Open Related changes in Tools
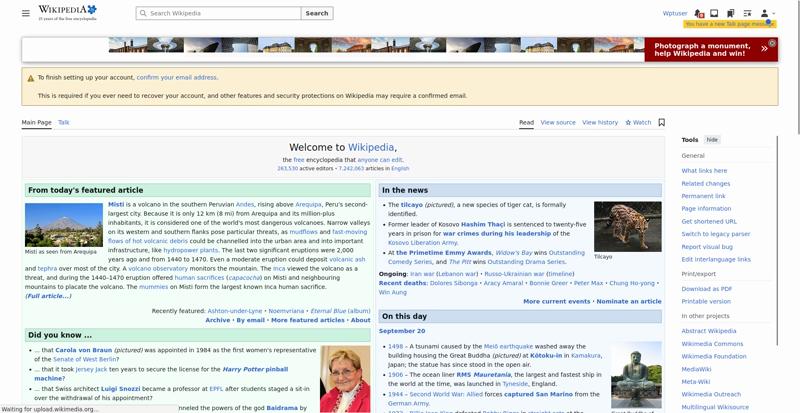The width and height of the screenshot is (800, 413). 706,183
